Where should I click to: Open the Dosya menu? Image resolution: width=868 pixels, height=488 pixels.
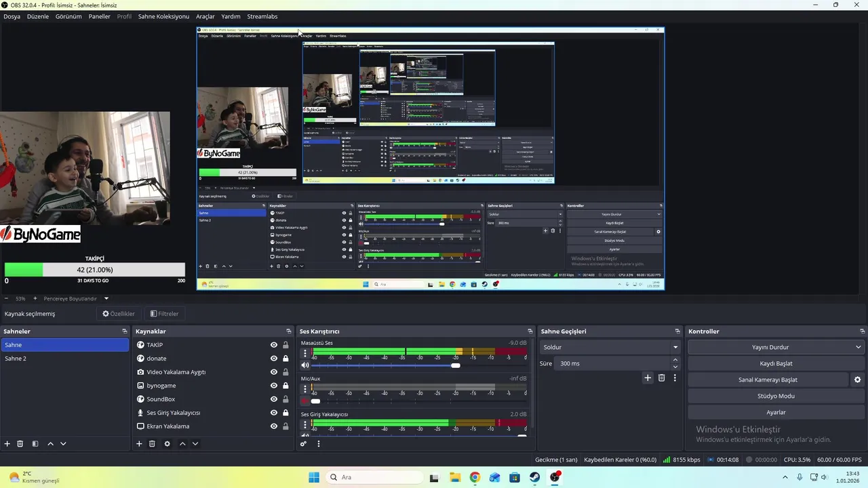[12, 16]
